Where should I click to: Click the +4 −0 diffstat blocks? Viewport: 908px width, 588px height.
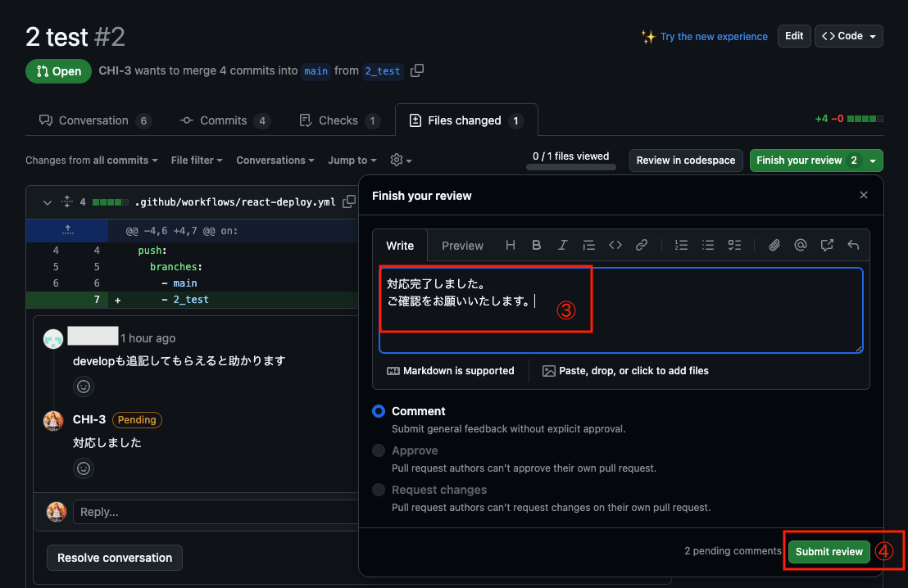[x=865, y=119]
